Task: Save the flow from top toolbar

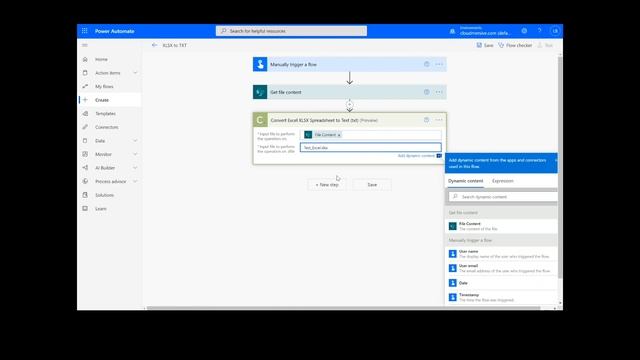Action: (x=485, y=45)
